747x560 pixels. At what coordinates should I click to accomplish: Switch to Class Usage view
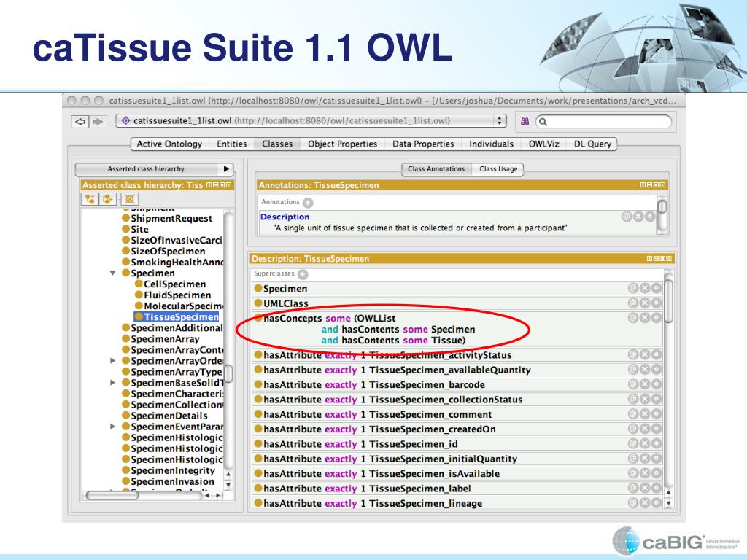coord(498,169)
